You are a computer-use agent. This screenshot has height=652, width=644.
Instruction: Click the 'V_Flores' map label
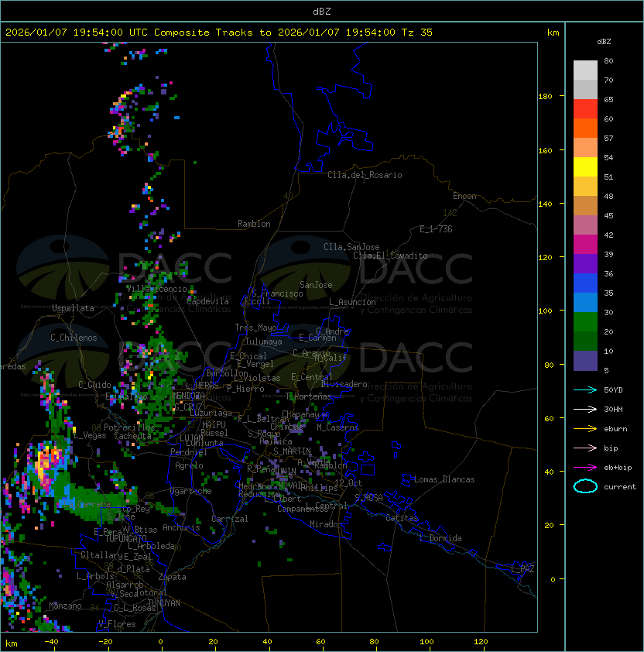pos(117,624)
